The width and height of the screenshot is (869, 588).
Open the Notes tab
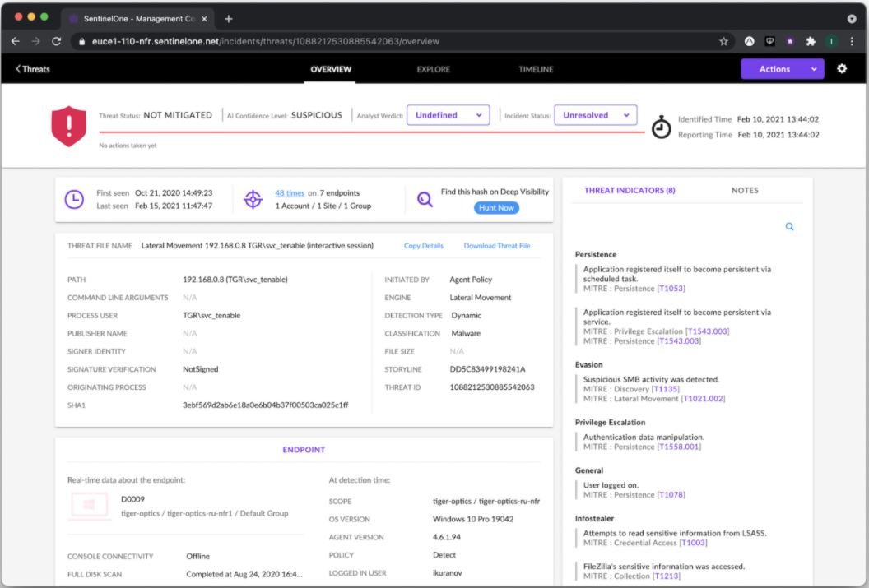click(x=745, y=190)
